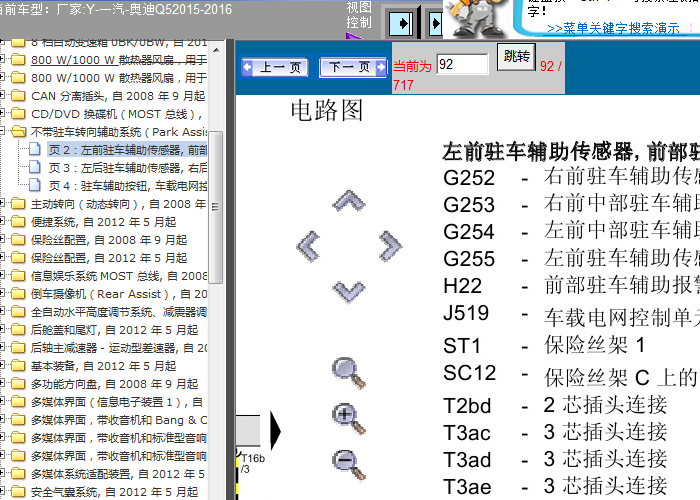Click the left arrow pan icon
The width and height of the screenshot is (700, 500).
(308, 246)
